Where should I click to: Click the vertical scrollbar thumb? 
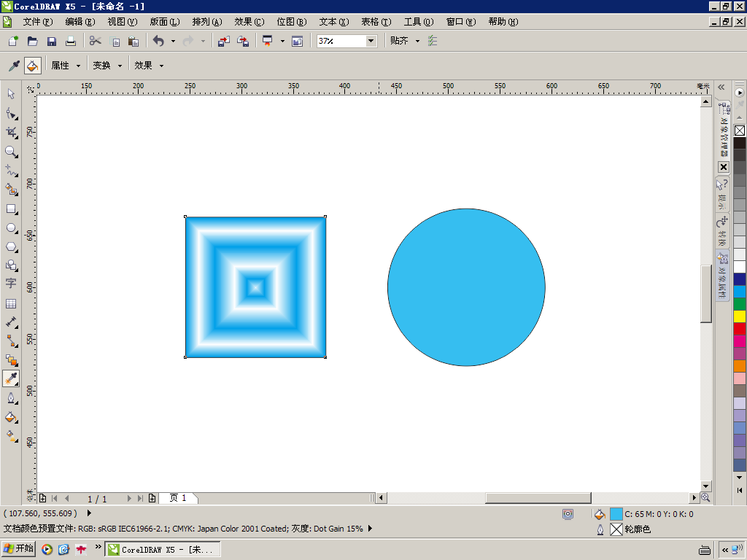[706, 293]
